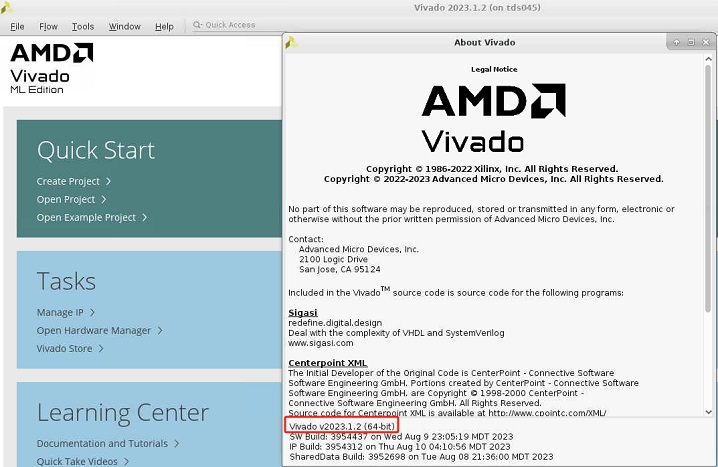Open the Help menu

[164, 26]
